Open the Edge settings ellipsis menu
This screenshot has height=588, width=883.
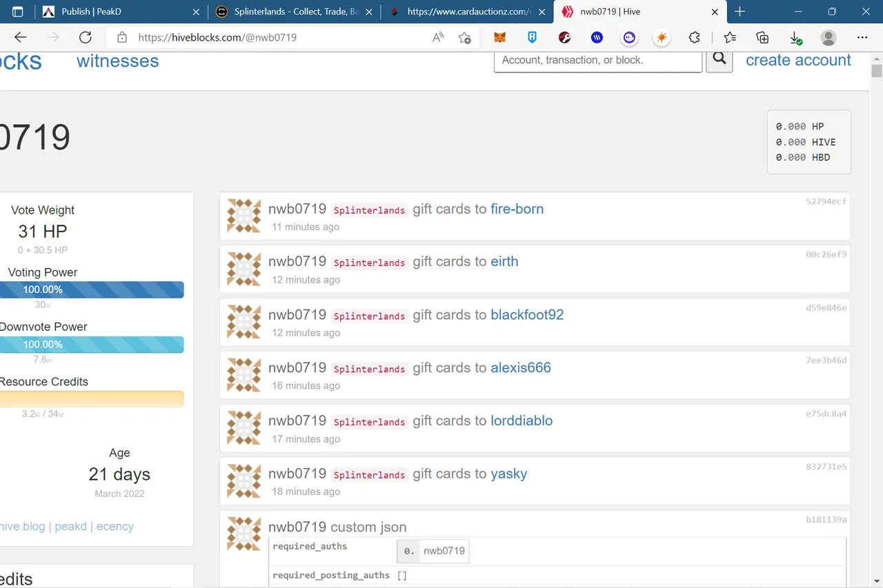pyautogui.click(x=862, y=38)
